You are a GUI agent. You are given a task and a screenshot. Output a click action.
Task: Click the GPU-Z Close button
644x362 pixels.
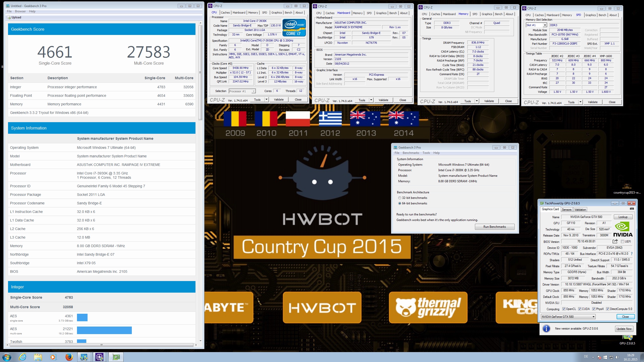tap(625, 317)
